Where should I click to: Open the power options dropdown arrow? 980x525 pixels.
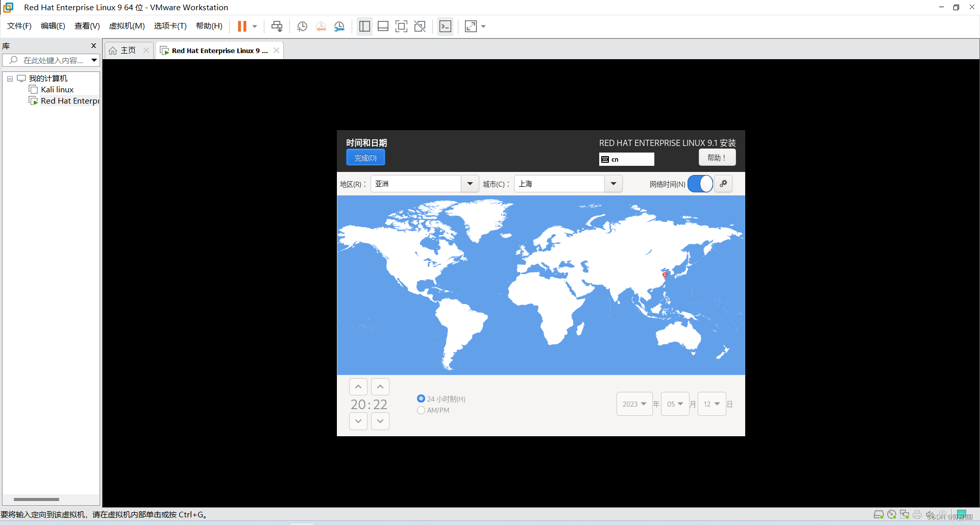[255, 26]
